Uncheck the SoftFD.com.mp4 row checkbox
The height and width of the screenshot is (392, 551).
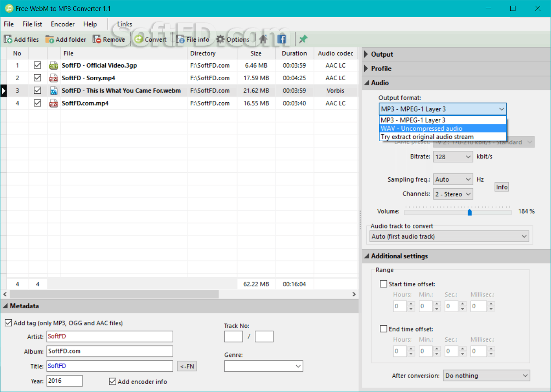38,103
